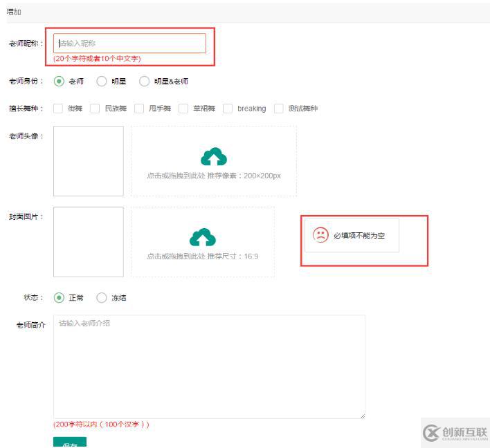The width and height of the screenshot is (490, 448).
Task: Click the sad face icon in the warning
Action: click(x=320, y=235)
